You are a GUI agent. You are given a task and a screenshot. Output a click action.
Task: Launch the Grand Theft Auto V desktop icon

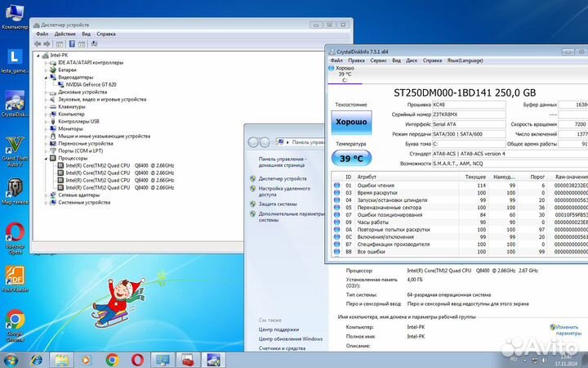(x=13, y=146)
